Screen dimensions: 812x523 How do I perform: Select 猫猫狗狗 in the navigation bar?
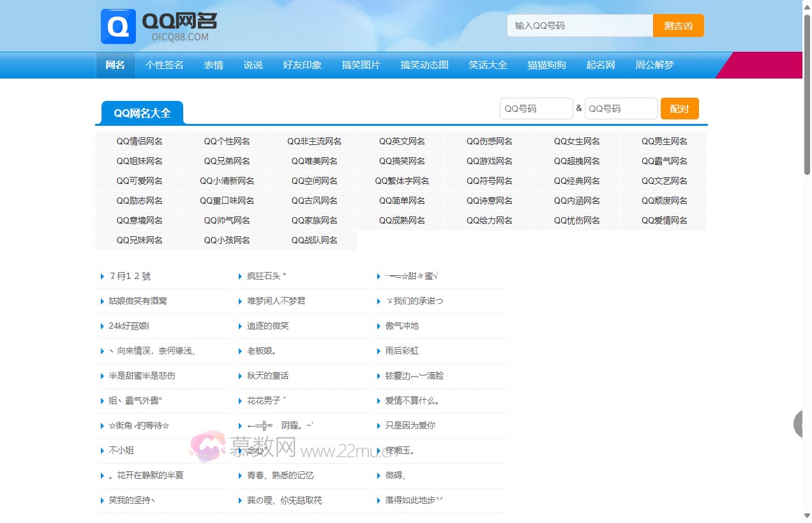click(x=546, y=64)
